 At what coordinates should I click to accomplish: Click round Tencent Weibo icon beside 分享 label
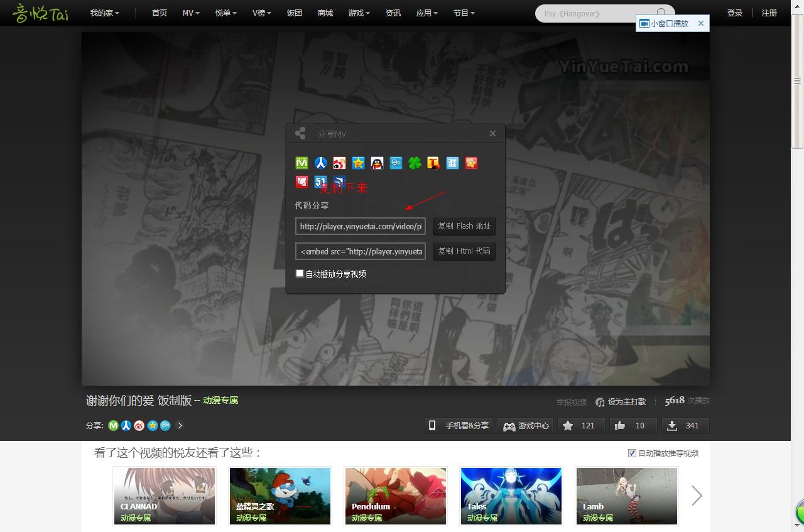click(x=165, y=425)
